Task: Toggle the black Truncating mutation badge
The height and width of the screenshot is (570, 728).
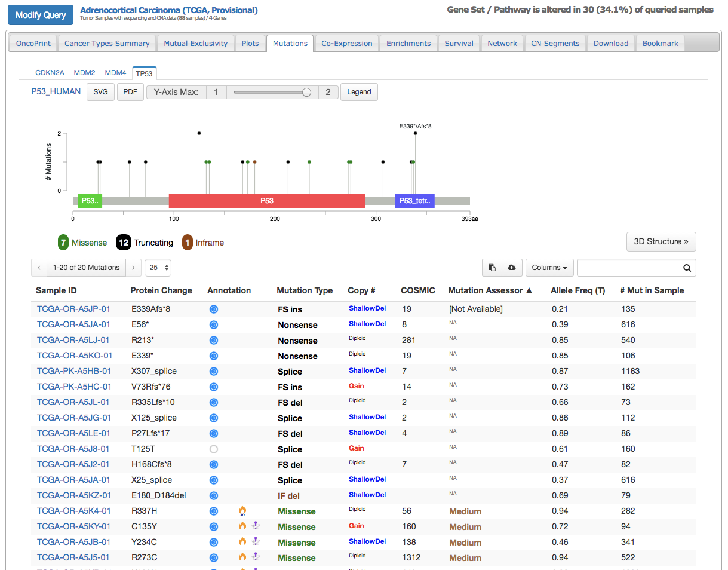Action: pyautogui.click(x=123, y=243)
